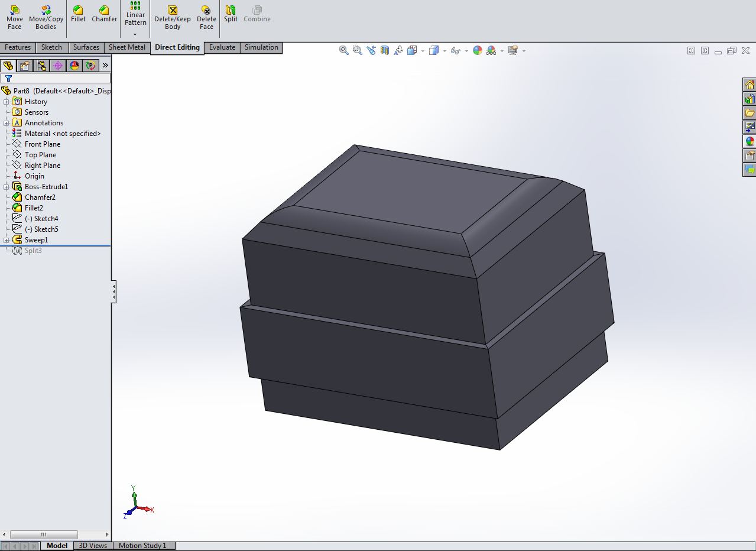Activate the Delete Face tool
Viewport: 756px width, 551px height.
[206, 17]
